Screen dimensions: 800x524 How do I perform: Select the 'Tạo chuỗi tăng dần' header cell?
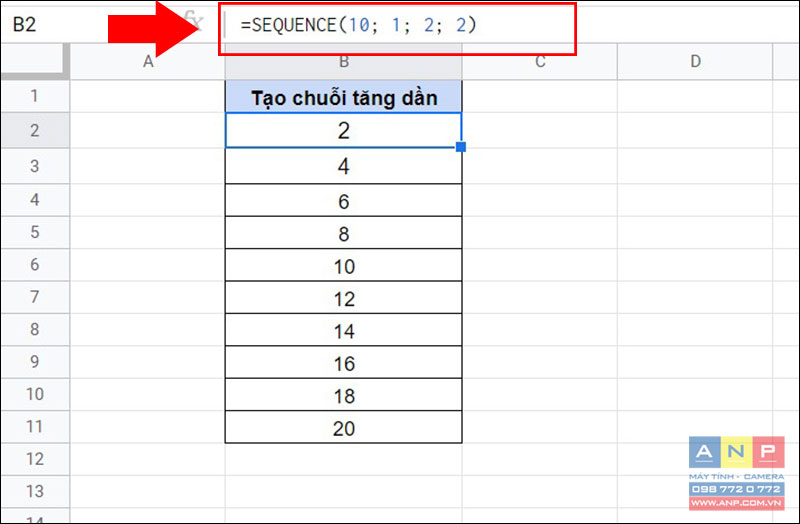click(343, 96)
